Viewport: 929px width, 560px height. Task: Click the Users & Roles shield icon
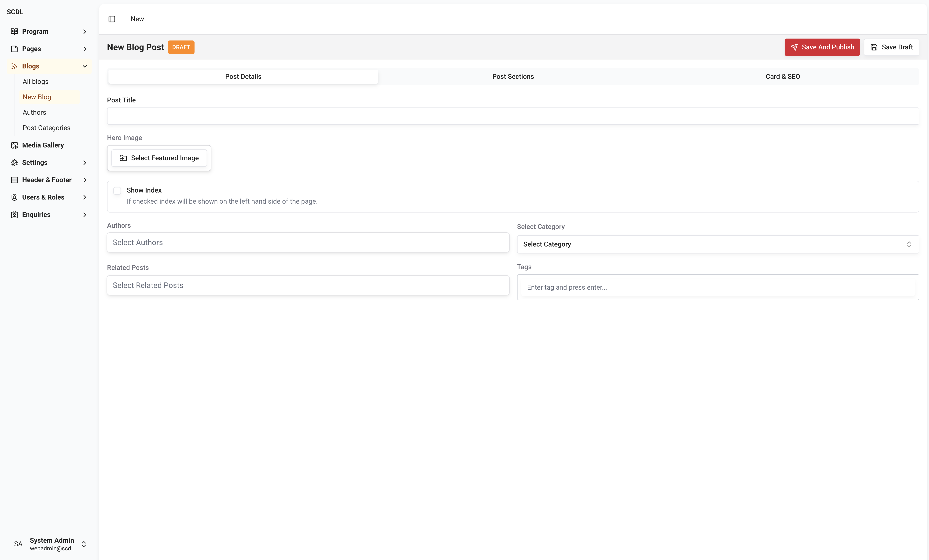click(14, 197)
